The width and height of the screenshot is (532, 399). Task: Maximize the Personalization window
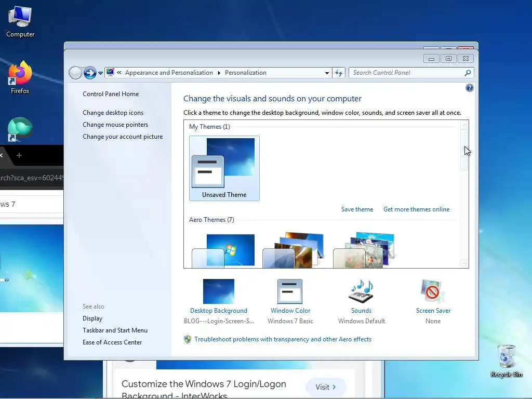(448, 59)
